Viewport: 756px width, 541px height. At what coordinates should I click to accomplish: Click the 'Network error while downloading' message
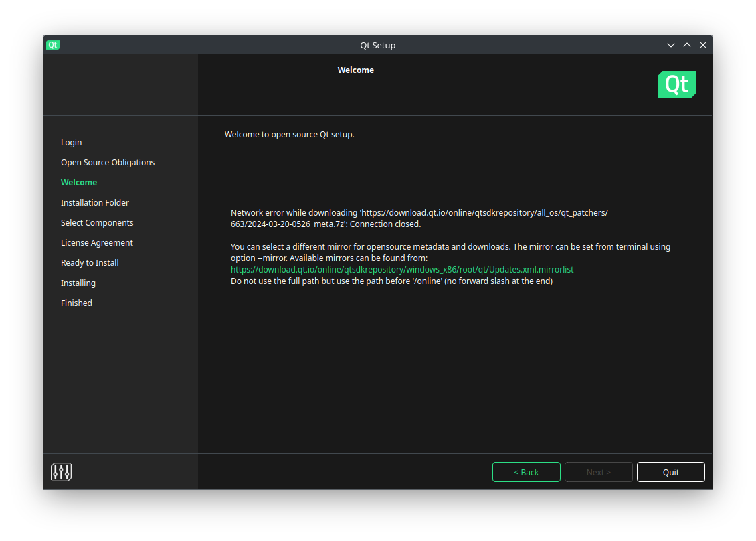419,218
